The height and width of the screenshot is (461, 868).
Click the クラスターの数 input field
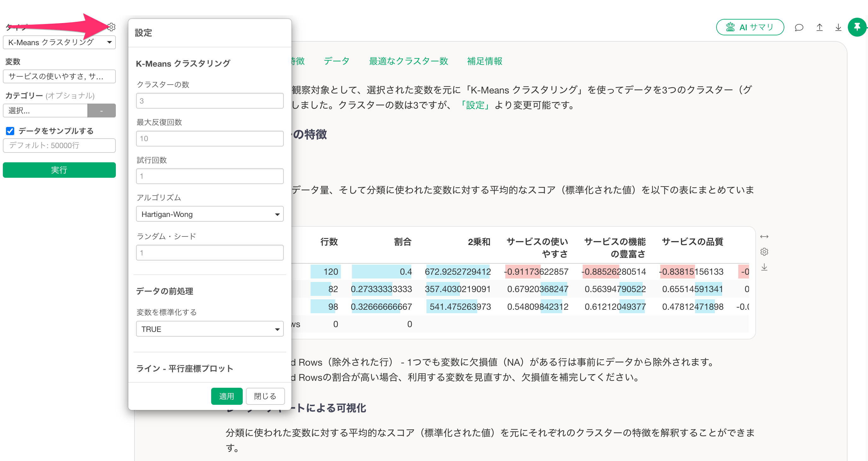point(210,101)
